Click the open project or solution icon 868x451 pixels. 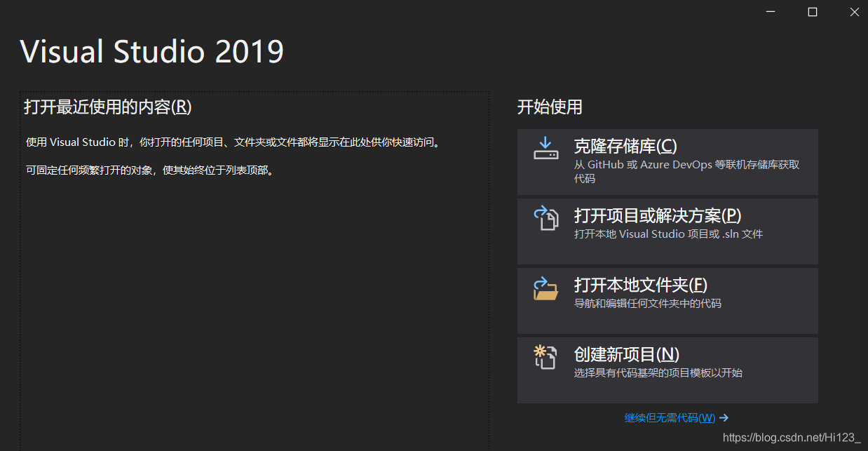pos(545,217)
